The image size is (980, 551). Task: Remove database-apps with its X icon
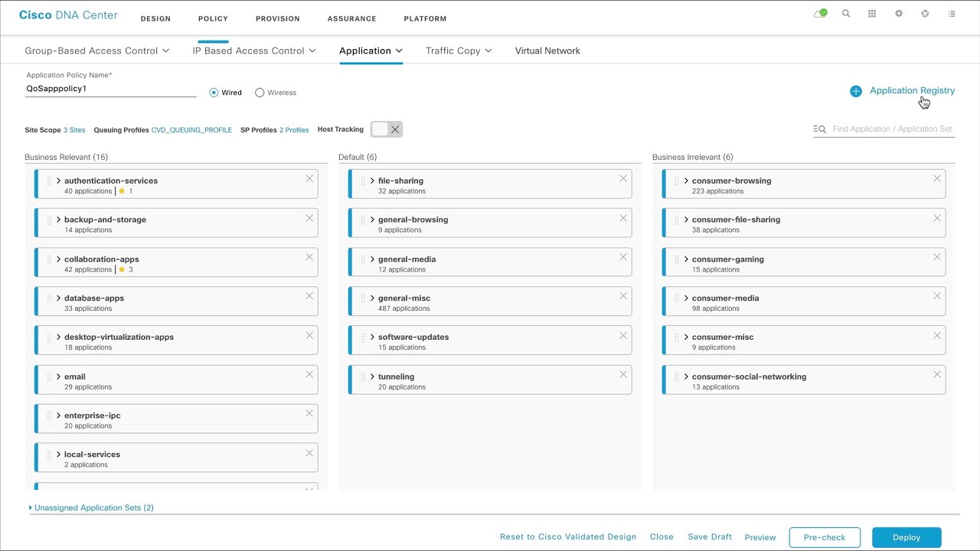click(309, 296)
